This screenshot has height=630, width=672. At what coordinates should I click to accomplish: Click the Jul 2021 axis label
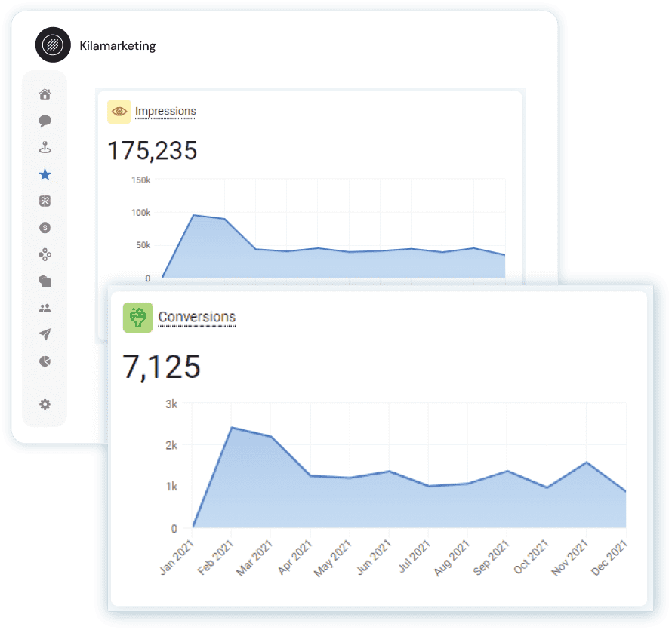point(415,556)
